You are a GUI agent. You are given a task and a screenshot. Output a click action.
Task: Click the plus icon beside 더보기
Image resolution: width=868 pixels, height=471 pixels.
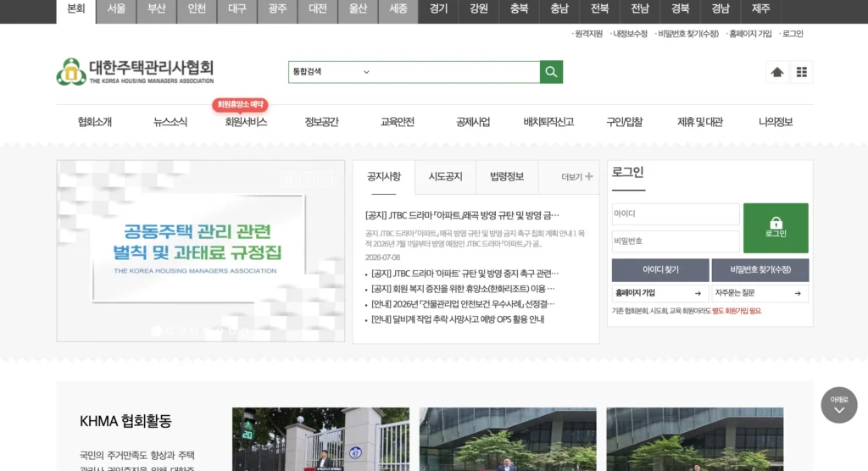pyautogui.click(x=589, y=176)
